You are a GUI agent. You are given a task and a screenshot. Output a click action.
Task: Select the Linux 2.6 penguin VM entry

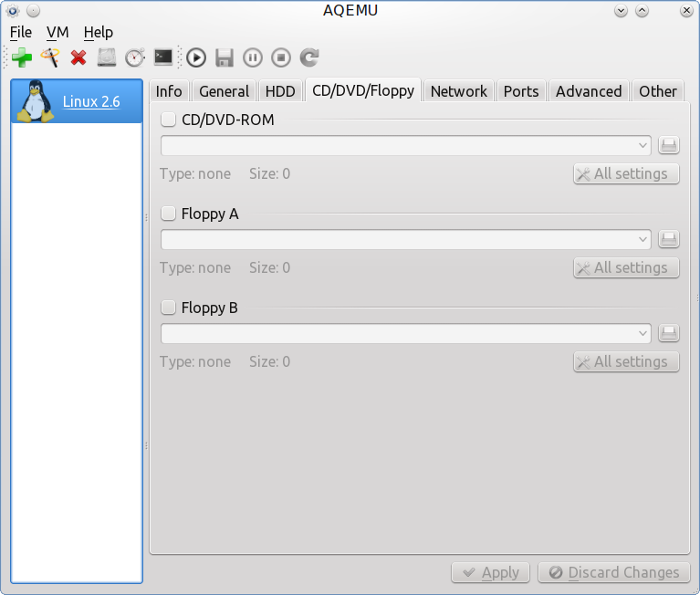(77, 101)
